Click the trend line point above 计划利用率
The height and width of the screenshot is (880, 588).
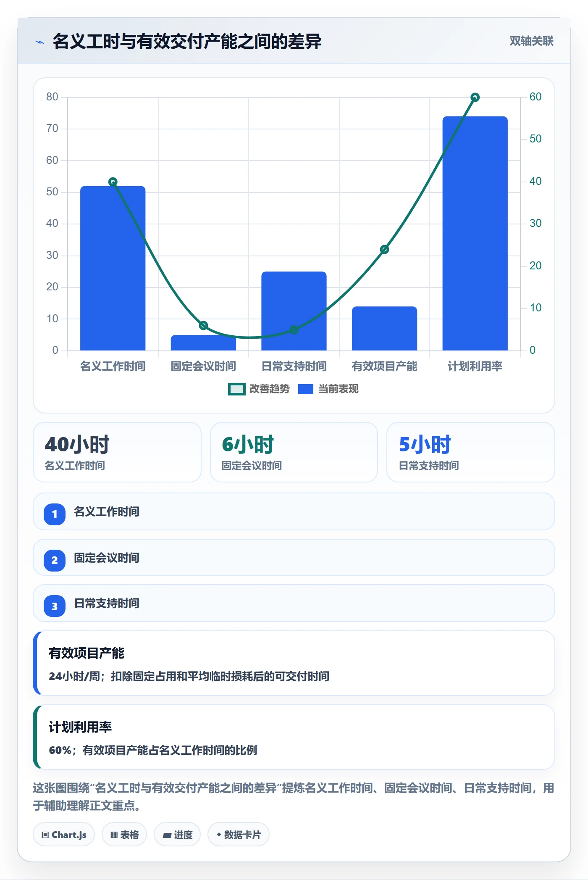[x=475, y=97]
